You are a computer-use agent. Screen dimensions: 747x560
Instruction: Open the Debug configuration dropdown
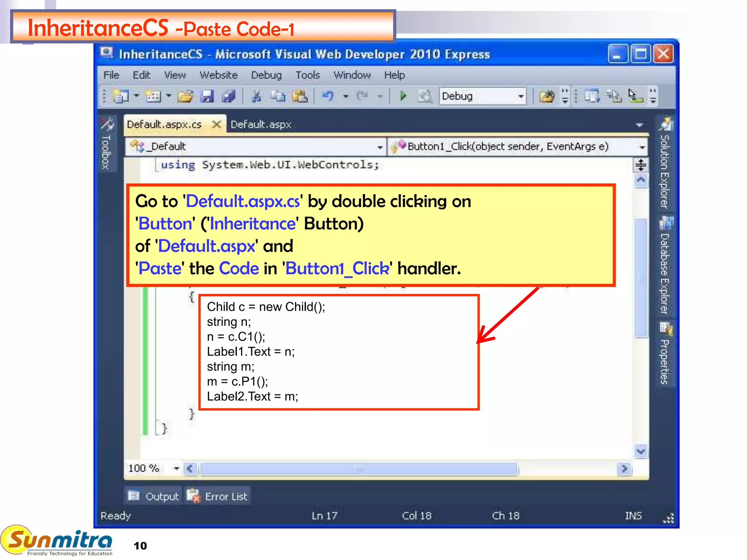click(x=521, y=96)
